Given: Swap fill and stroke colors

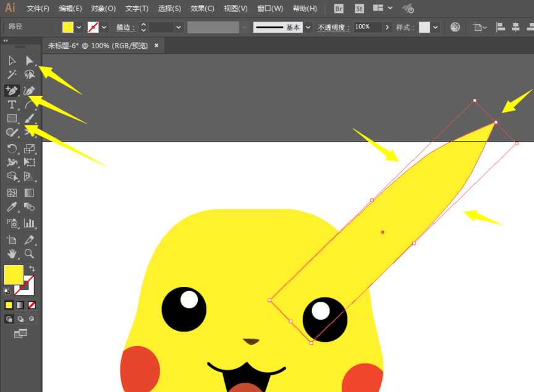Looking at the screenshot, I should [32, 269].
